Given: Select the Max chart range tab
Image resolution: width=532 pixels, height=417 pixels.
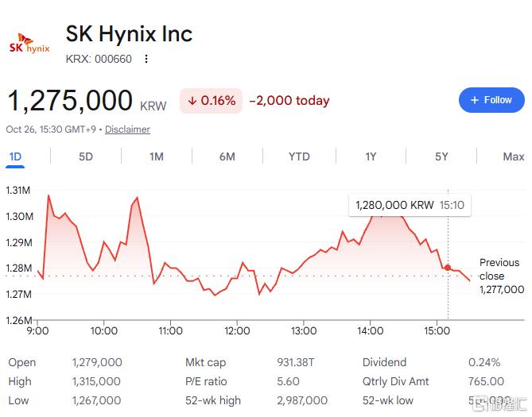Looking at the screenshot, I should [514, 156].
